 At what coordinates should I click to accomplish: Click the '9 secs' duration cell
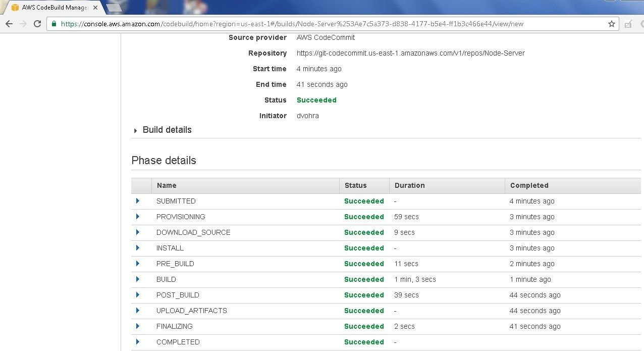pyautogui.click(x=404, y=232)
